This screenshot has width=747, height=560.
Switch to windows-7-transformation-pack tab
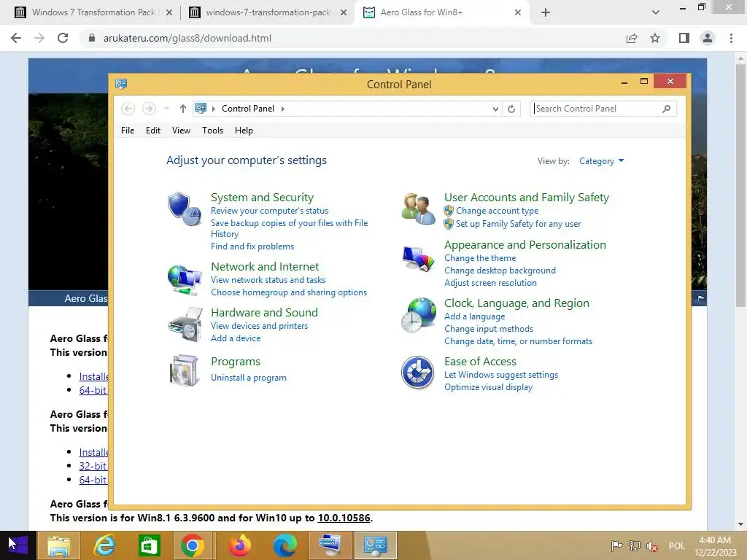pyautogui.click(x=268, y=12)
